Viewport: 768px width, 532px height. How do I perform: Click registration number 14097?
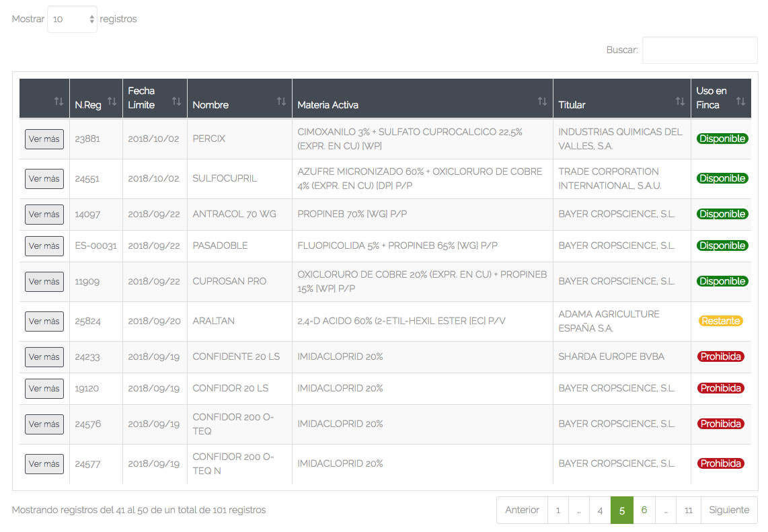[x=87, y=215]
